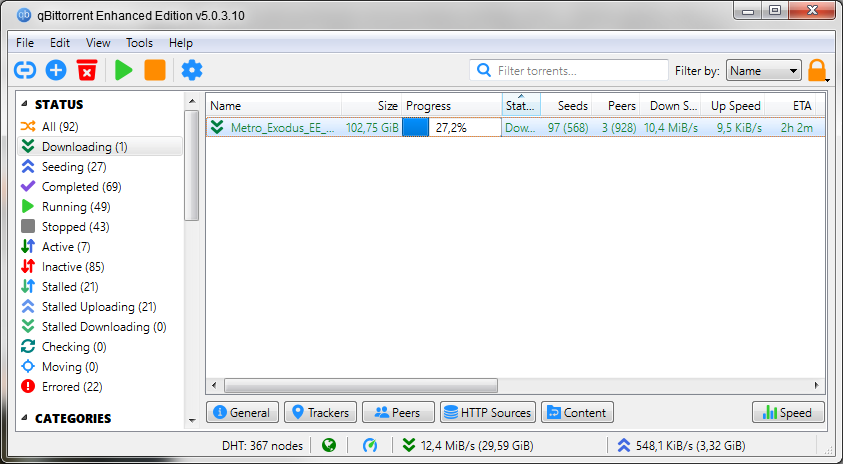Select the Stalled Downloading (0) filter

[104, 326]
